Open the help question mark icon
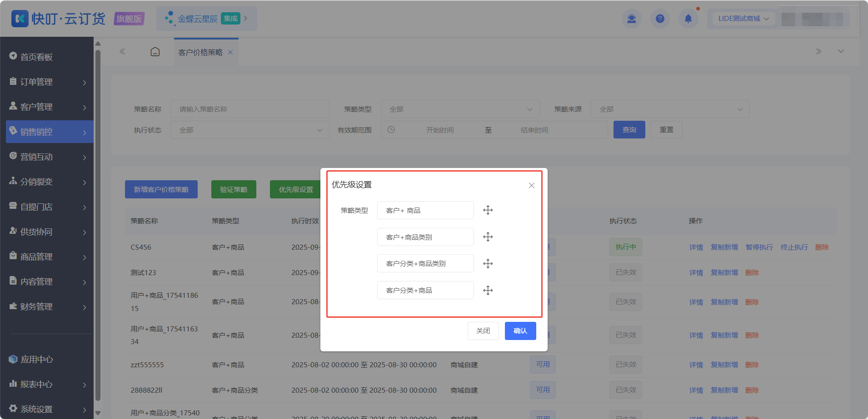868x419 pixels. pyautogui.click(x=660, y=19)
